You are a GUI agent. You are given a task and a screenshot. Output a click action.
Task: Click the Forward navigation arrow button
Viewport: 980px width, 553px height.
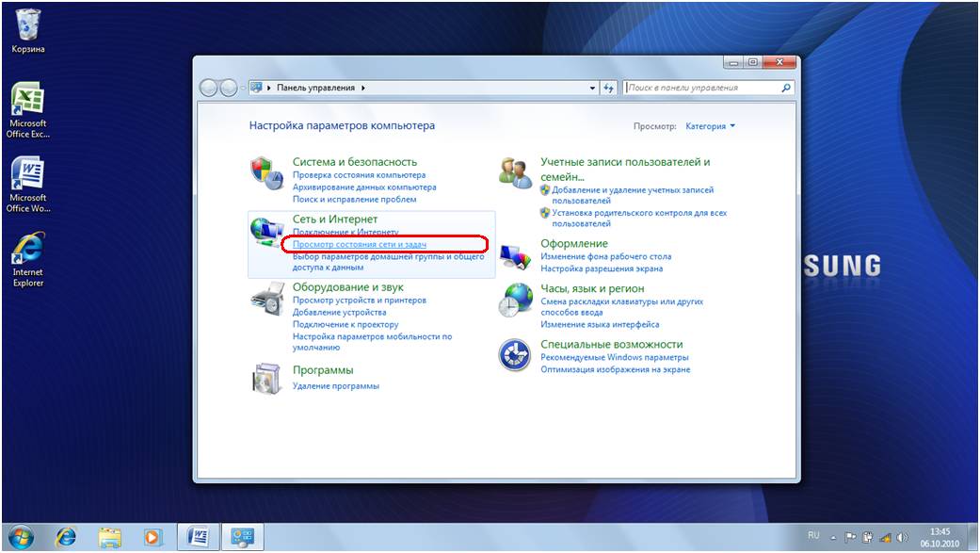click(229, 88)
